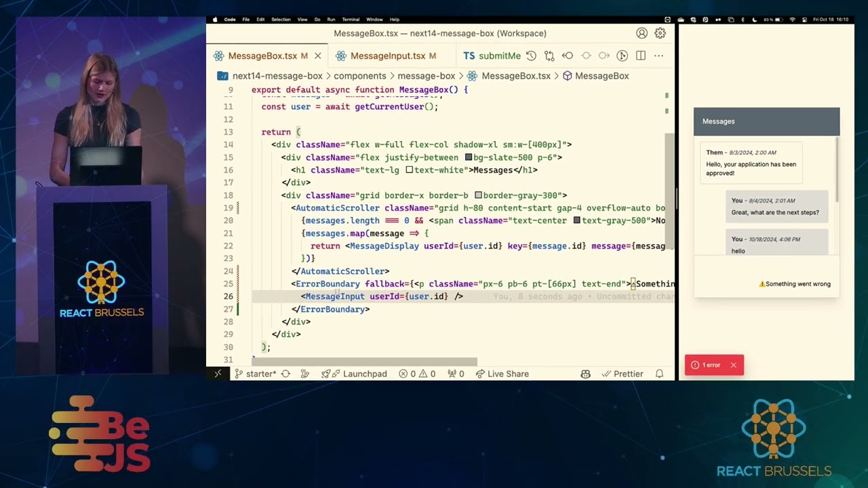Click line number 26 in the gutter
Screen dimensions: 868x488
pos(228,296)
